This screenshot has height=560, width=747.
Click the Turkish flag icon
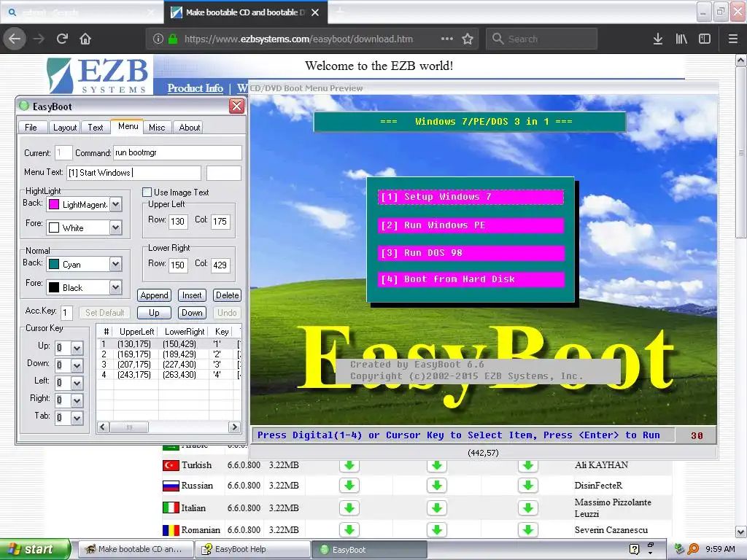pyautogui.click(x=171, y=465)
